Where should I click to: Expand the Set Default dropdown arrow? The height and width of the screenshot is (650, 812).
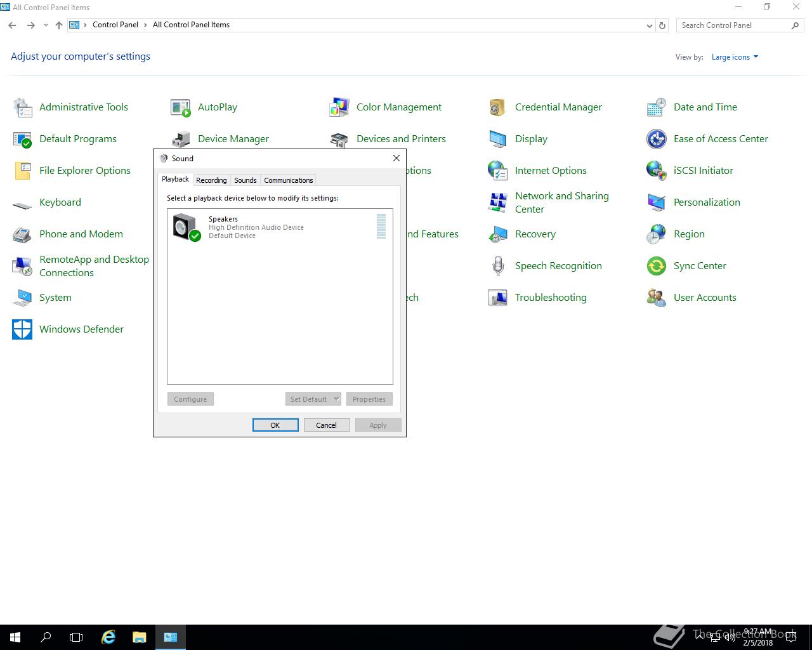(x=337, y=399)
